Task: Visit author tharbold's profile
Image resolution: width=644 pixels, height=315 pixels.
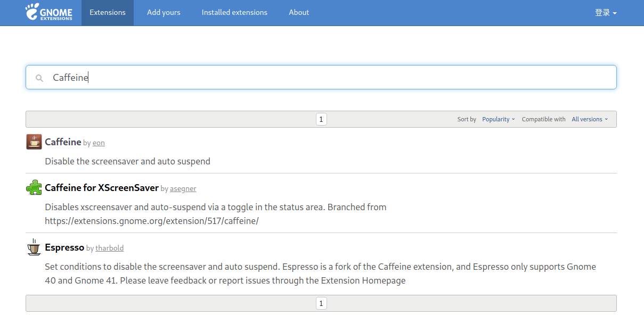Action: pos(109,248)
